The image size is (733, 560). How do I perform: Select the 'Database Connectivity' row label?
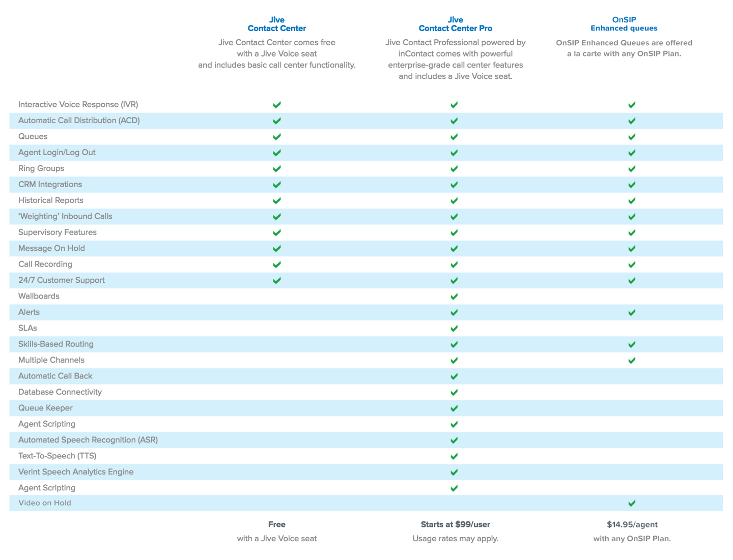tap(60, 392)
